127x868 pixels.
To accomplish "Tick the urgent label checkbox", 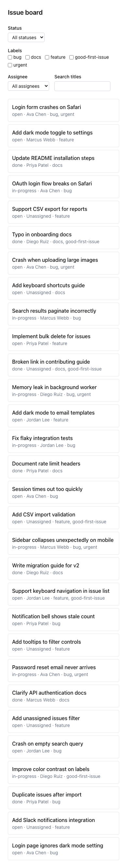I will (10, 65).
